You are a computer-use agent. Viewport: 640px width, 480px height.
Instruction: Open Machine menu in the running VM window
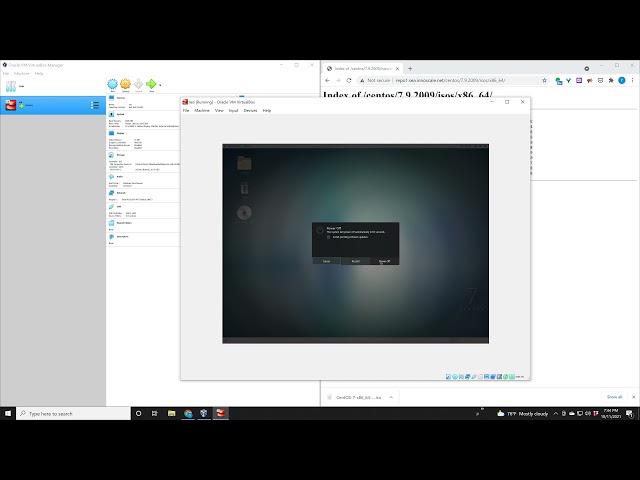click(202, 111)
